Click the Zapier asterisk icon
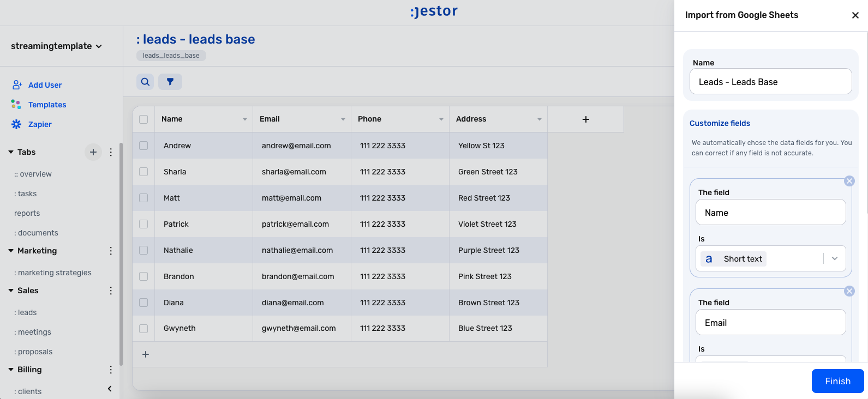This screenshot has height=399, width=868. pos(16,124)
